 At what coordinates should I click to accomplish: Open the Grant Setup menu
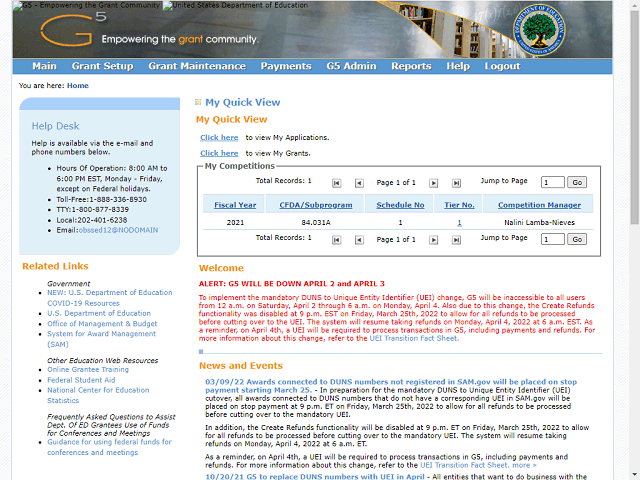click(102, 66)
